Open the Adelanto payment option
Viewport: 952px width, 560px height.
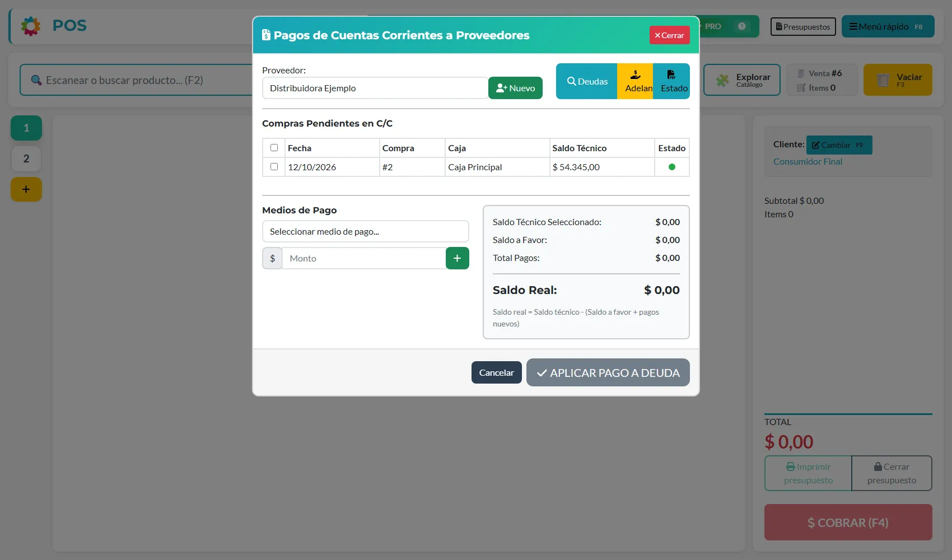click(635, 81)
